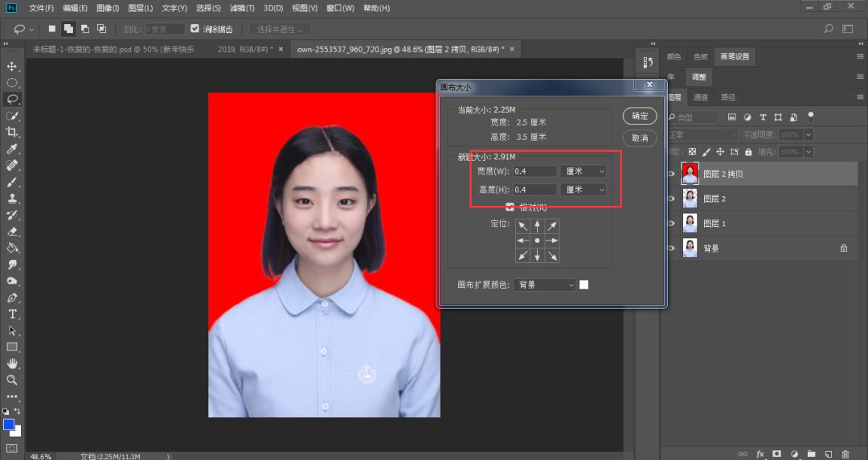Image resolution: width=868 pixels, height=460 pixels.
Task: Open the Lasso tool preset picker arrow
Action: coord(31,30)
